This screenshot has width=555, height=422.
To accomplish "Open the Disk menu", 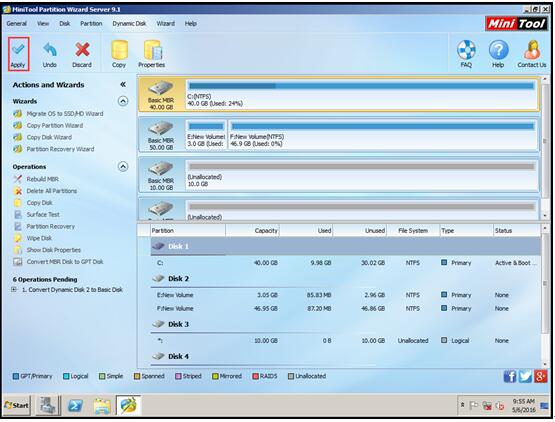I will pyautogui.click(x=65, y=24).
